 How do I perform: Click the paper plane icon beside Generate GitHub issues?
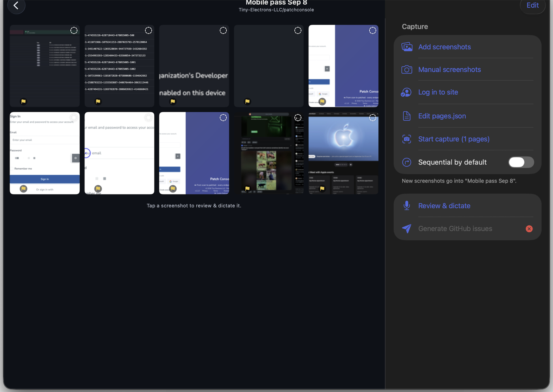tap(407, 228)
